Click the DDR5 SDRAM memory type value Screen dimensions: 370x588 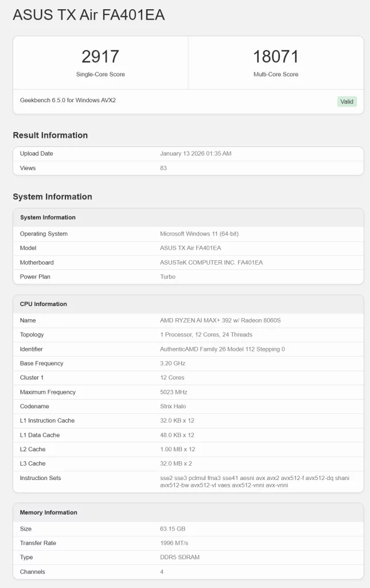pyautogui.click(x=180, y=557)
